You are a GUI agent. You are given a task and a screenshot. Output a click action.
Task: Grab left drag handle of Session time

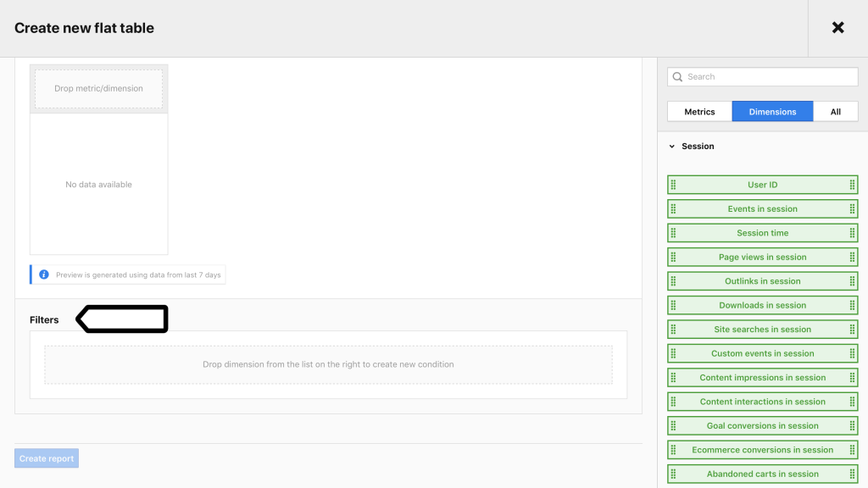pyautogui.click(x=673, y=233)
